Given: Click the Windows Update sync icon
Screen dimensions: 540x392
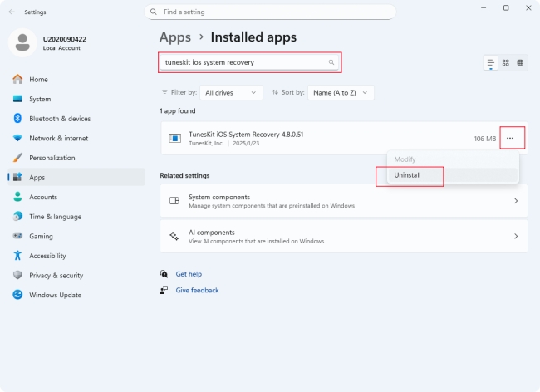Looking at the screenshot, I should [17, 295].
